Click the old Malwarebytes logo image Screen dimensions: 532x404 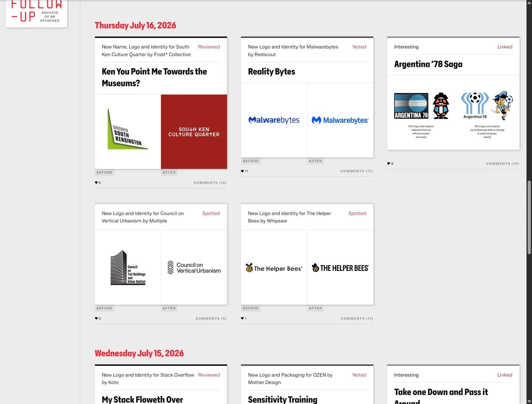click(x=274, y=120)
